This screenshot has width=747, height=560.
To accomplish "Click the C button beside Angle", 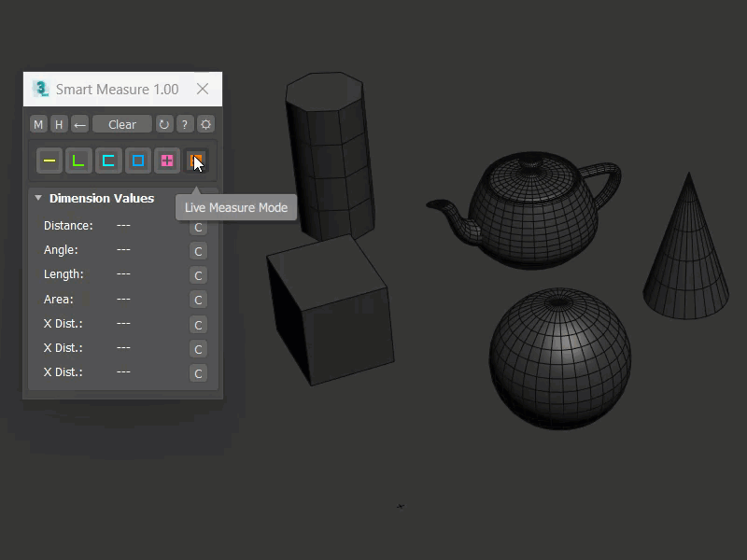I will click(197, 251).
